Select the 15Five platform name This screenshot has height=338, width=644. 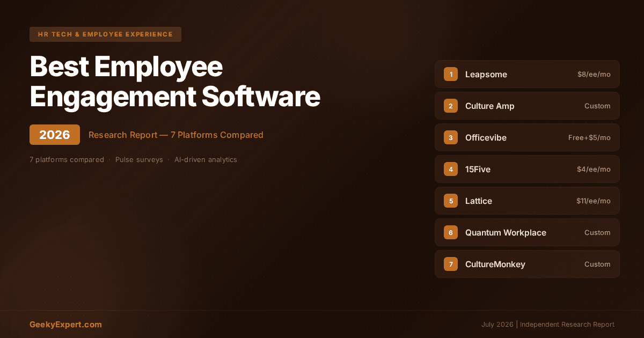478,169
